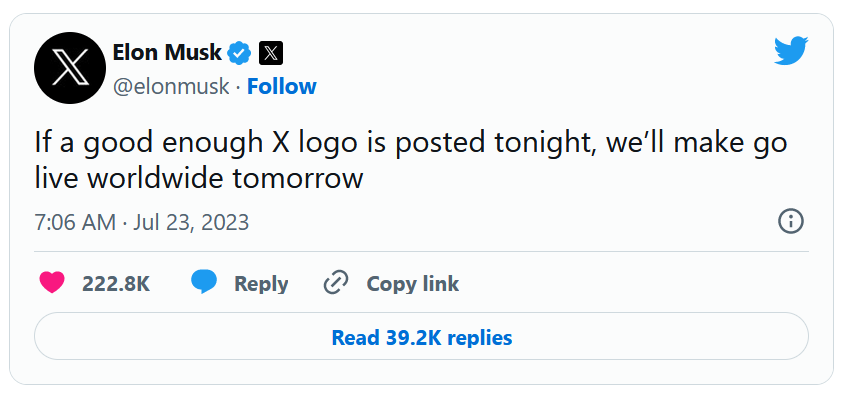Click the chain link copy icon
This screenshot has height=409, width=855.
[335, 283]
